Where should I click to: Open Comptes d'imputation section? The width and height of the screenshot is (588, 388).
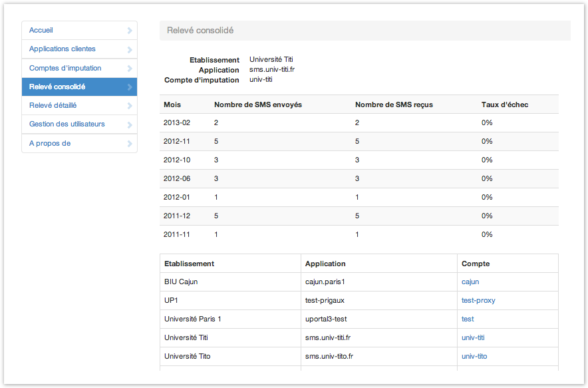(65, 69)
